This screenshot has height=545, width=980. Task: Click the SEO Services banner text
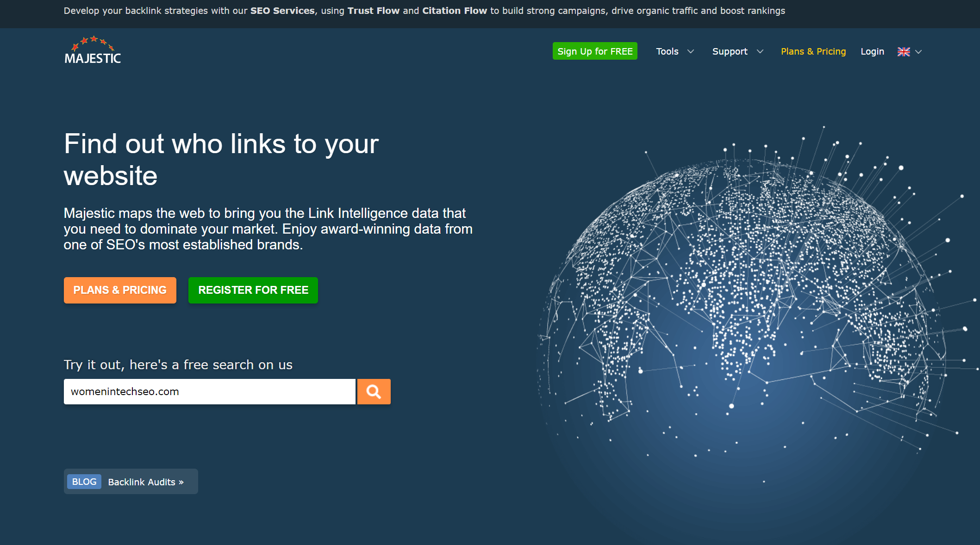(282, 11)
